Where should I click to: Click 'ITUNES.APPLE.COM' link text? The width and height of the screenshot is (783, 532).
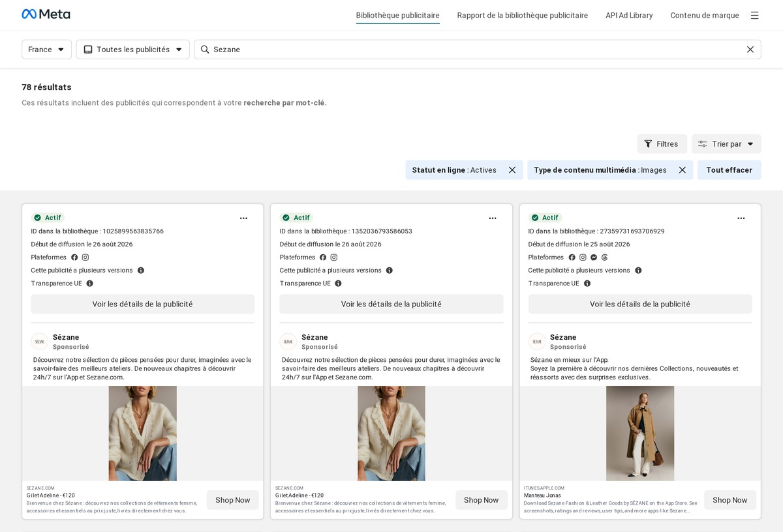[544, 488]
